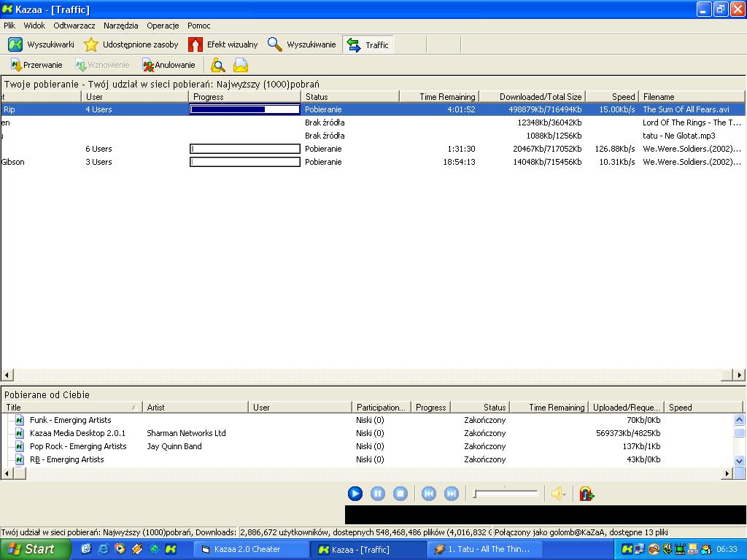Image resolution: width=747 pixels, height=560 pixels.
Task: Open the Efekt wizualny view
Action: 223,44
